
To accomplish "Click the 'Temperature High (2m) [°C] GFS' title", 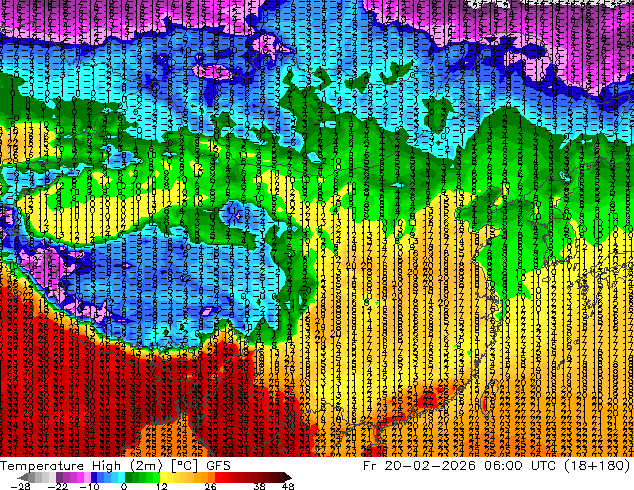I will pyautogui.click(x=116, y=466).
